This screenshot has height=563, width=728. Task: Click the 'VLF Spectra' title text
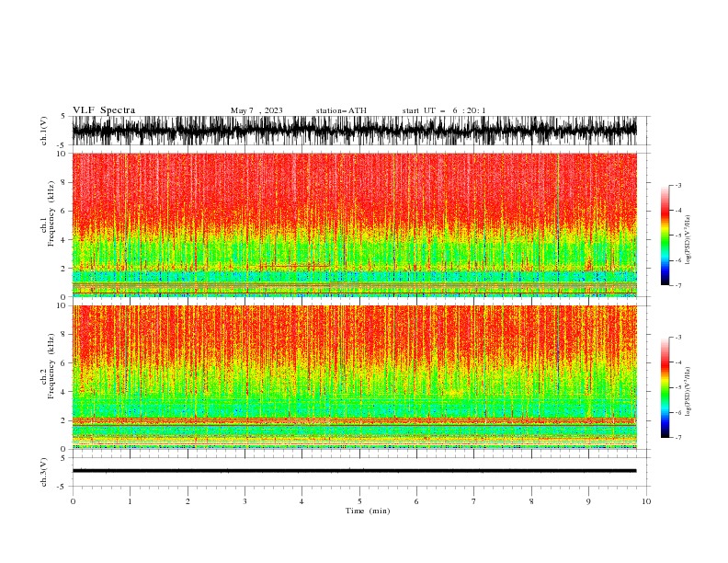tap(104, 110)
